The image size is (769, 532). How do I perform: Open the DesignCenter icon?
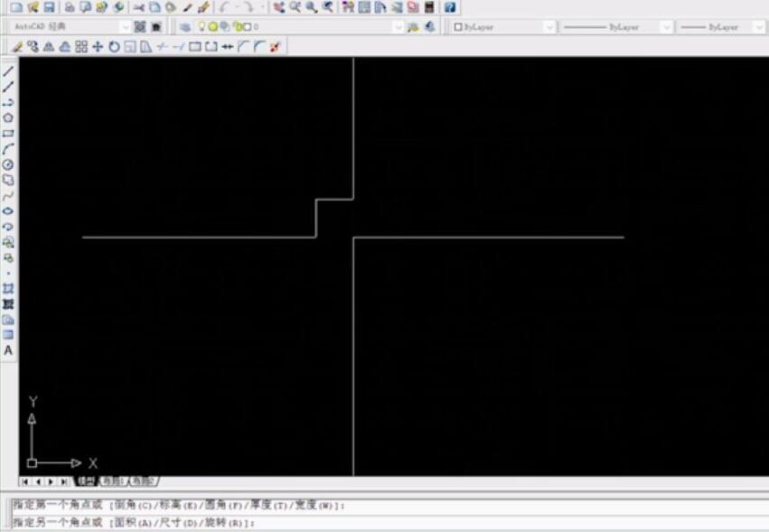click(364, 7)
